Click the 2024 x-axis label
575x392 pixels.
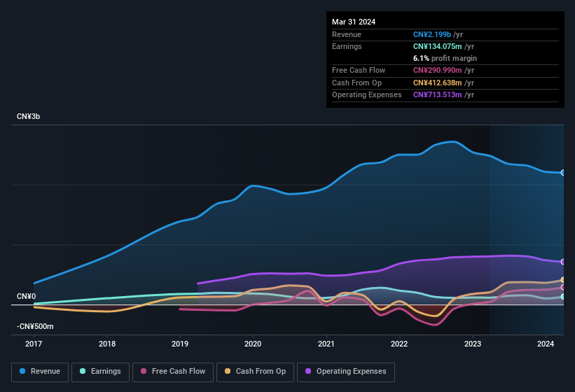point(546,344)
